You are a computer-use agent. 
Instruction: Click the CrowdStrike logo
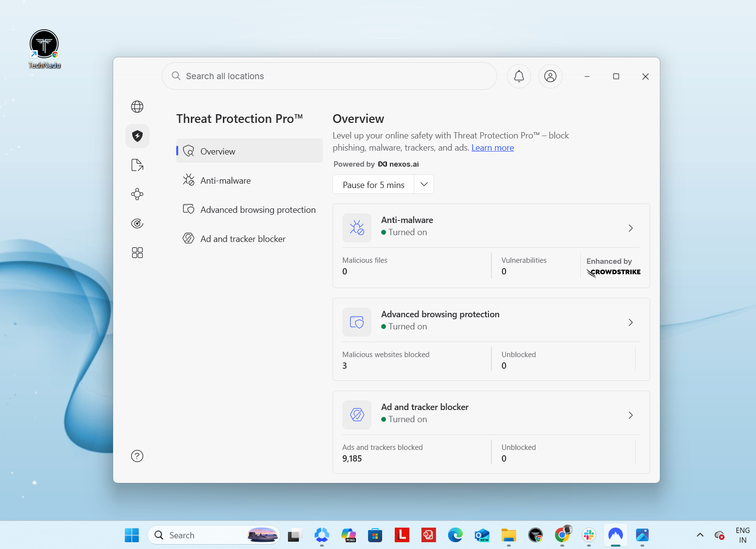[x=613, y=273]
